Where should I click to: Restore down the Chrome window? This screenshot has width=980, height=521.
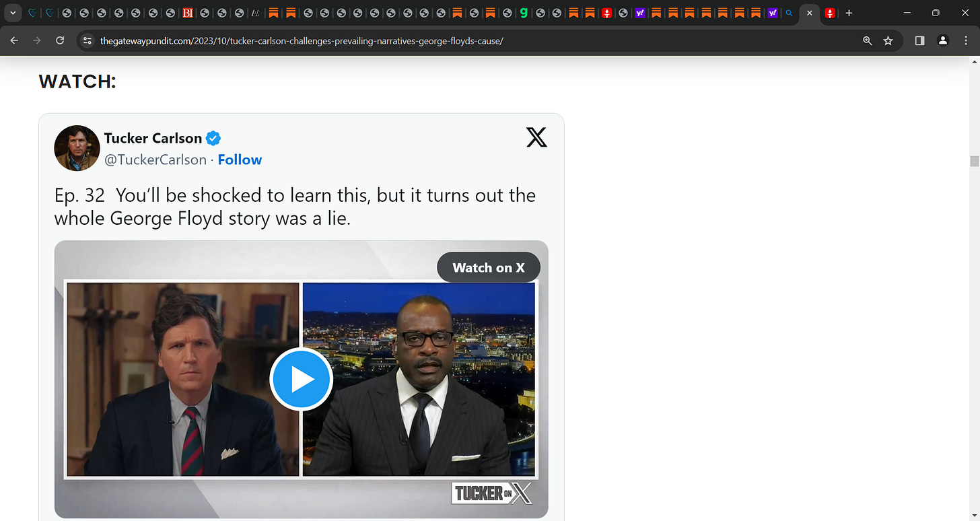pos(935,13)
